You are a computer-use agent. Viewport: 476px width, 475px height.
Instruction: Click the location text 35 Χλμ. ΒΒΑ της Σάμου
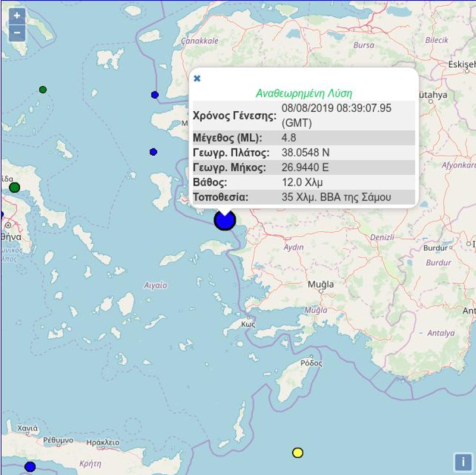coord(336,197)
